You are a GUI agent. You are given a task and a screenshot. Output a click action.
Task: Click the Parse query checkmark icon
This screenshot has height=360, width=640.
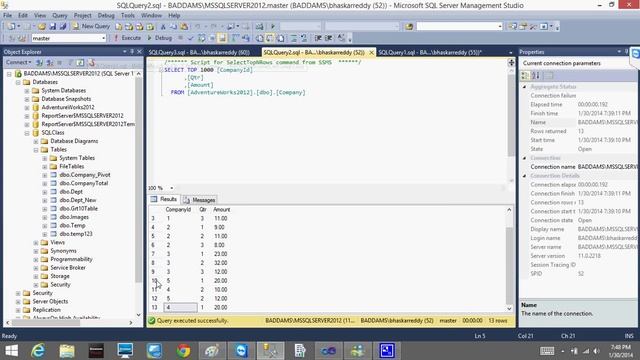pyautogui.click(x=191, y=38)
